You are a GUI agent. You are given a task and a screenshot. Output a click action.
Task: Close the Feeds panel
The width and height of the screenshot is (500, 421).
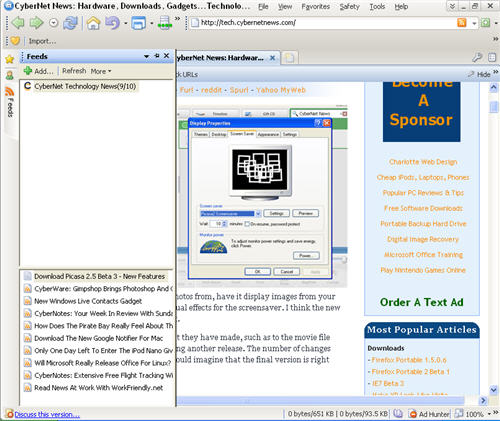point(166,56)
